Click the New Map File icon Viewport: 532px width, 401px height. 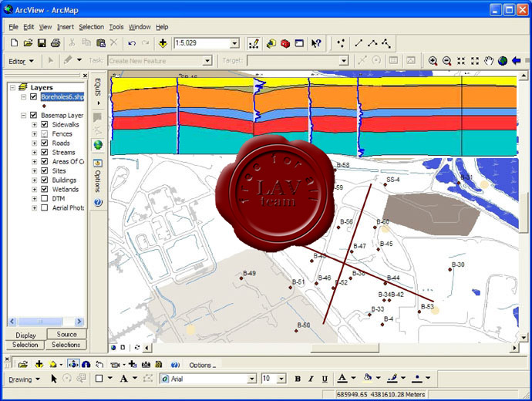(x=14, y=43)
